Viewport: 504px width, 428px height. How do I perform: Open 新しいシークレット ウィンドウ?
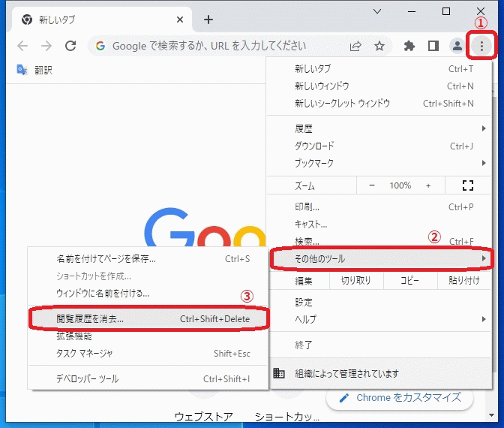[379, 104]
